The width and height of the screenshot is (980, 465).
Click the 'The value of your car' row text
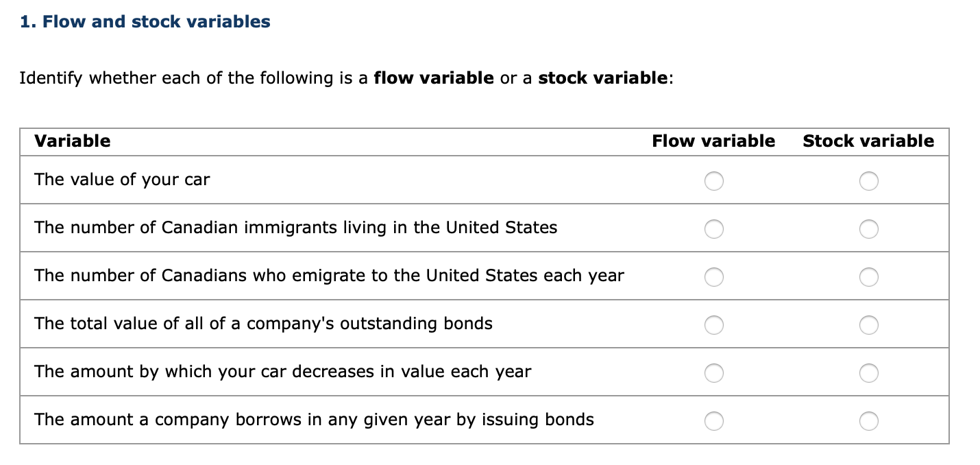[x=122, y=180]
